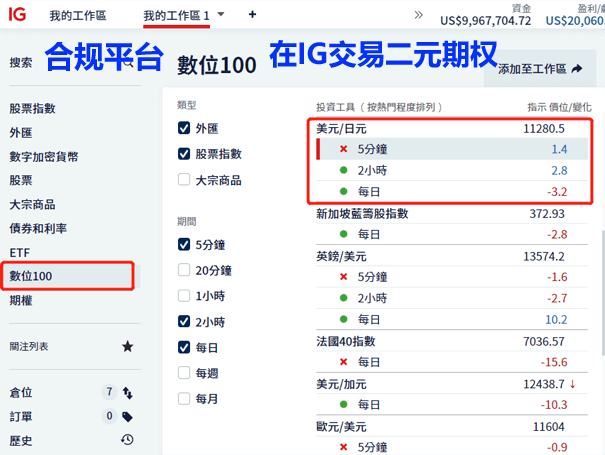Select 美元/日元 每日 row
This screenshot has height=455, width=605.
(x=452, y=191)
